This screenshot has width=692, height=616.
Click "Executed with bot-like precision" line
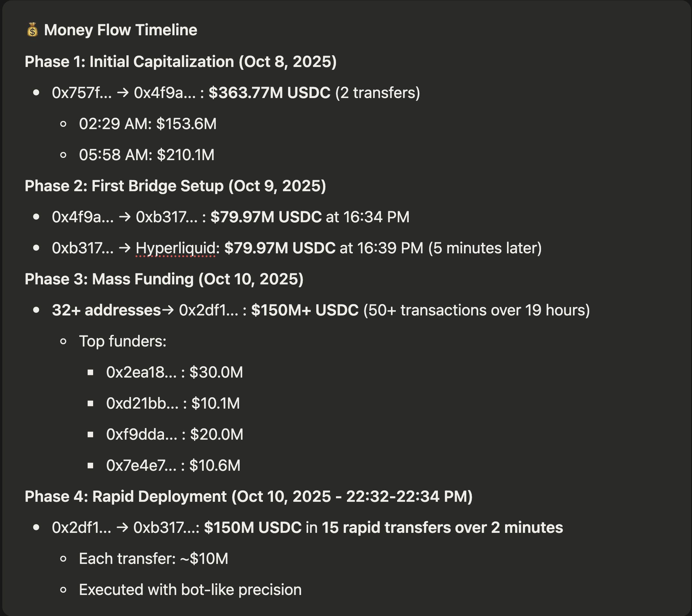[x=190, y=590]
